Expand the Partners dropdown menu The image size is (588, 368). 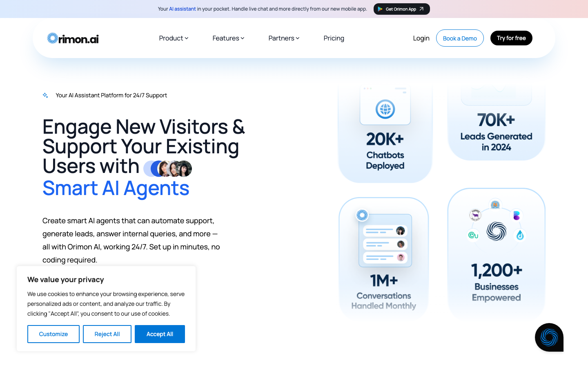[284, 38]
